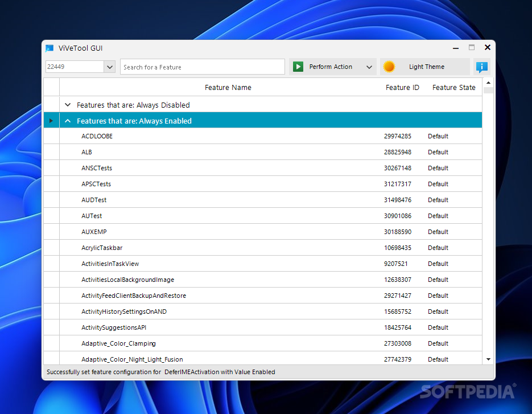Click the orange sun theme icon
The height and width of the screenshot is (414, 532).
[x=389, y=67]
